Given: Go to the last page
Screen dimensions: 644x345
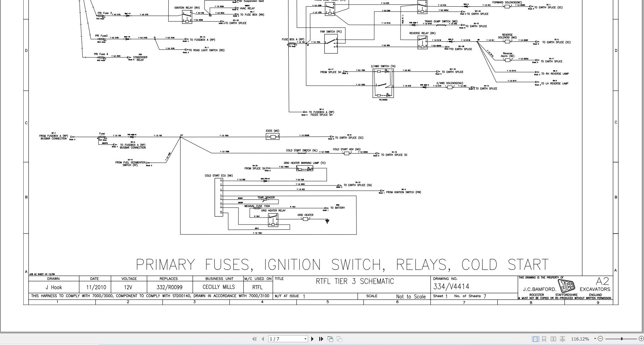Looking at the screenshot, I should [321, 338].
